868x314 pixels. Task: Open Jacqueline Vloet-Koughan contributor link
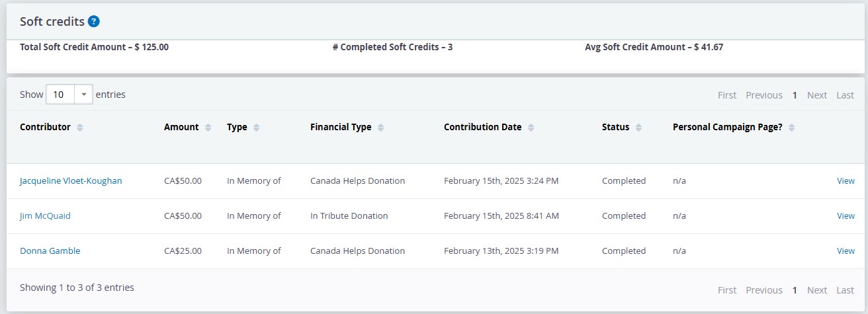click(71, 180)
